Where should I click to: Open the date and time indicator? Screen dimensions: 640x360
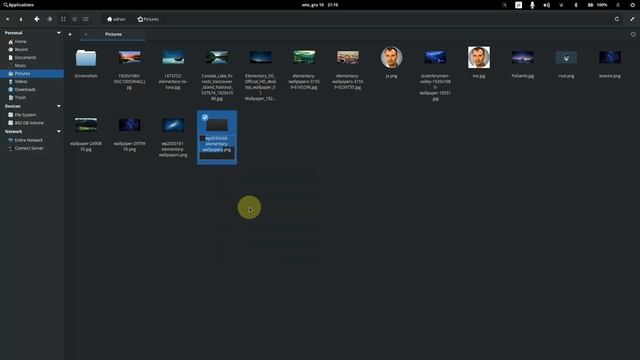320,5
